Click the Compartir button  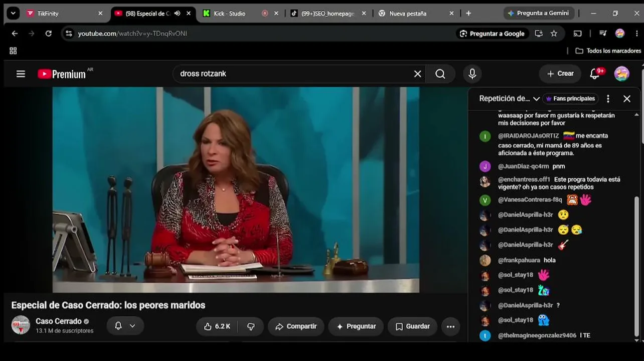coord(296,326)
